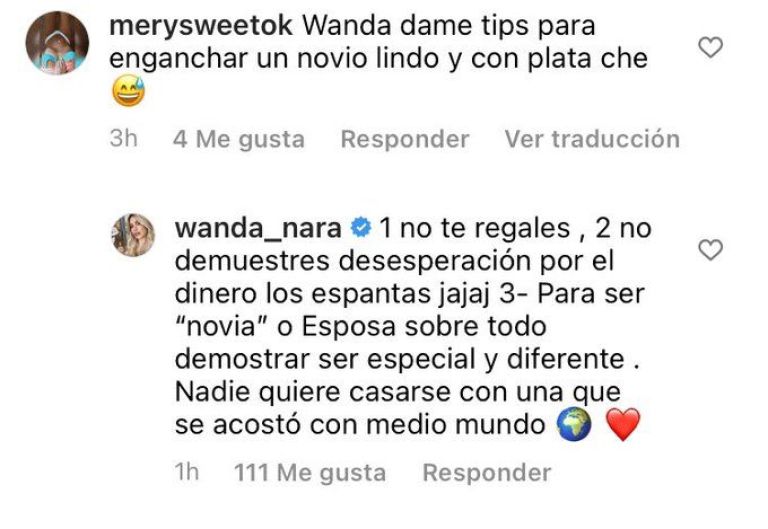Like merysweetok's comment with the heart icon
The height and width of the screenshot is (529, 768).
point(710,48)
